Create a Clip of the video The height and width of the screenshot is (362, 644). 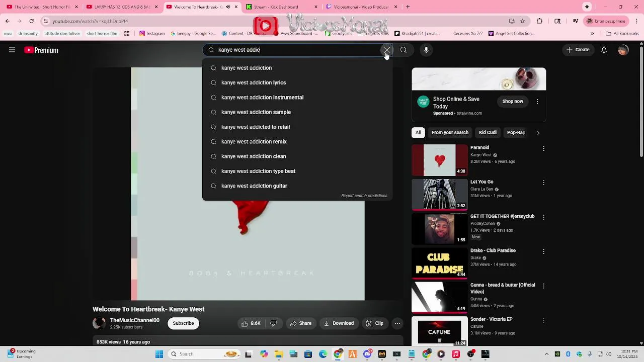[375, 323]
